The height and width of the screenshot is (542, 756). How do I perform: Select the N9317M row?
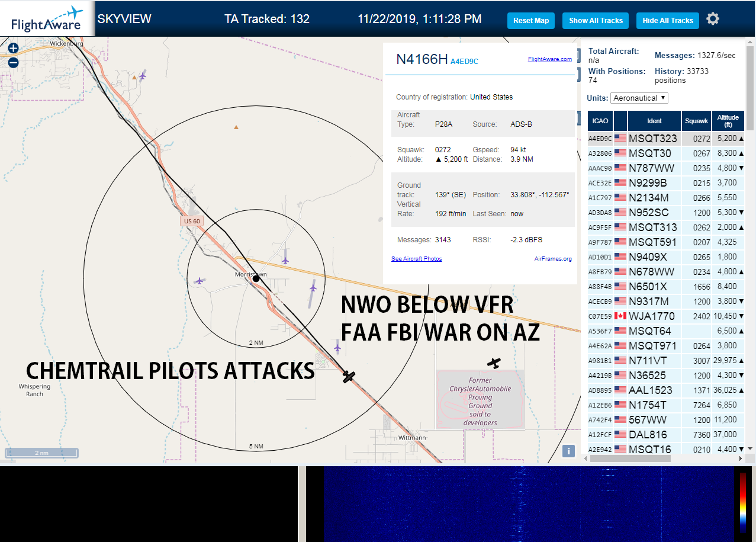666,302
